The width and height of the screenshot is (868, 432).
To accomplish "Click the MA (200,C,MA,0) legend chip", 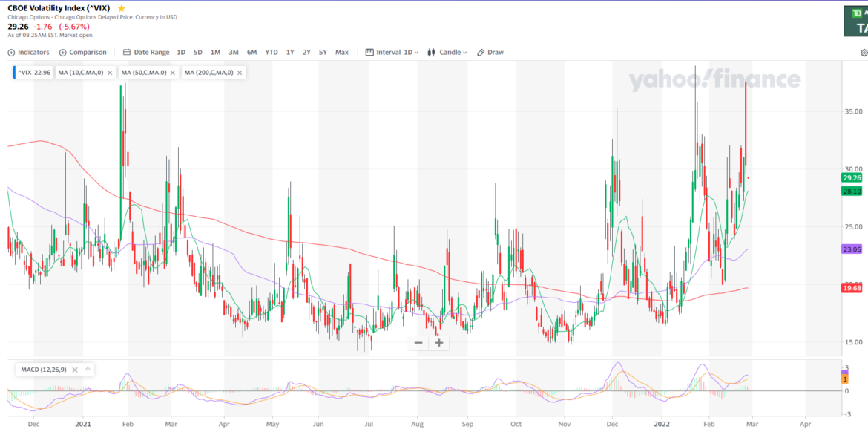I will pos(210,72).
